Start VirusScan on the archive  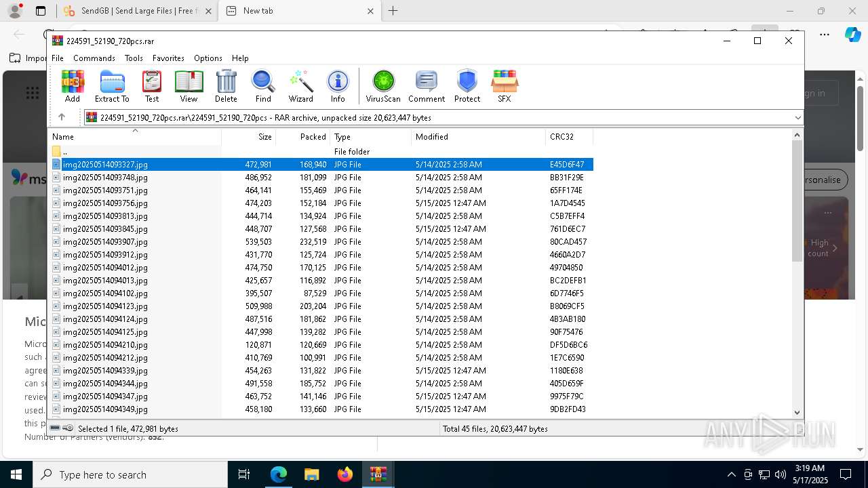pos(383,86)
